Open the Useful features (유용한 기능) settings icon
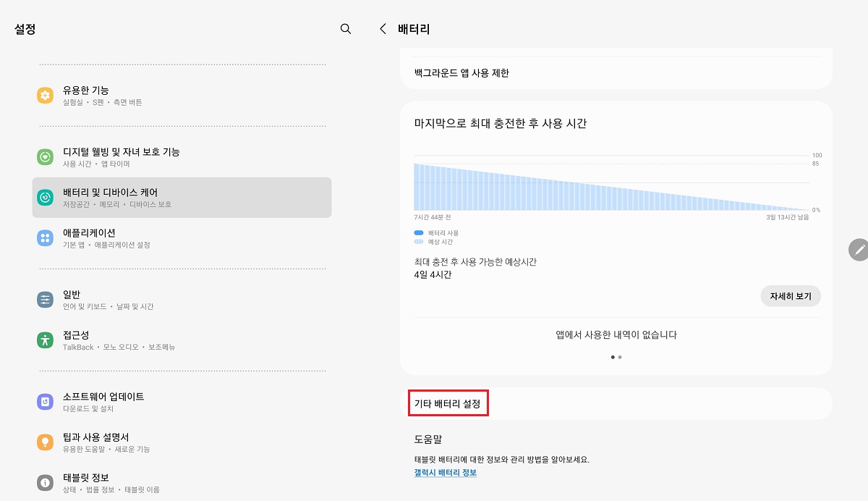Image resolution: width=868 pixels, height=501 pixels. (x=45, y=94)
